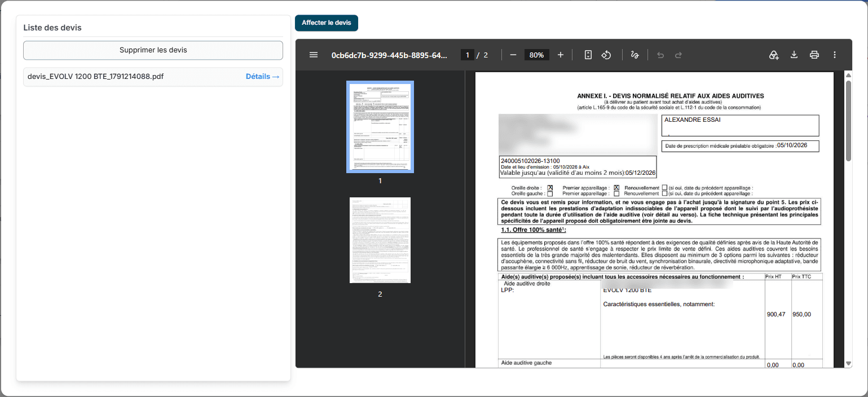Click the Prix HT value 900,47
The image size is (868, 397).
pos(776,314)
